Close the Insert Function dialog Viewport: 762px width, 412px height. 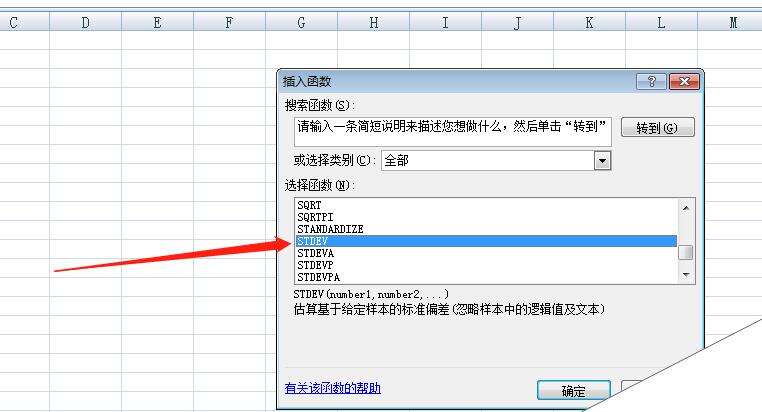coord(684,81)
